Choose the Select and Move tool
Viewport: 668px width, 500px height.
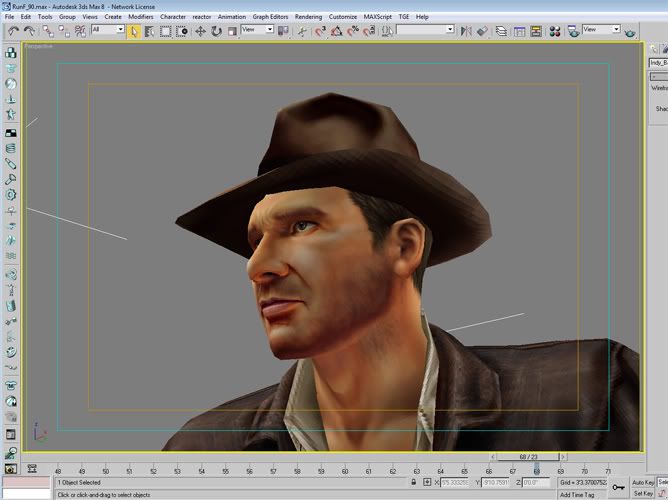pos(200,31)
